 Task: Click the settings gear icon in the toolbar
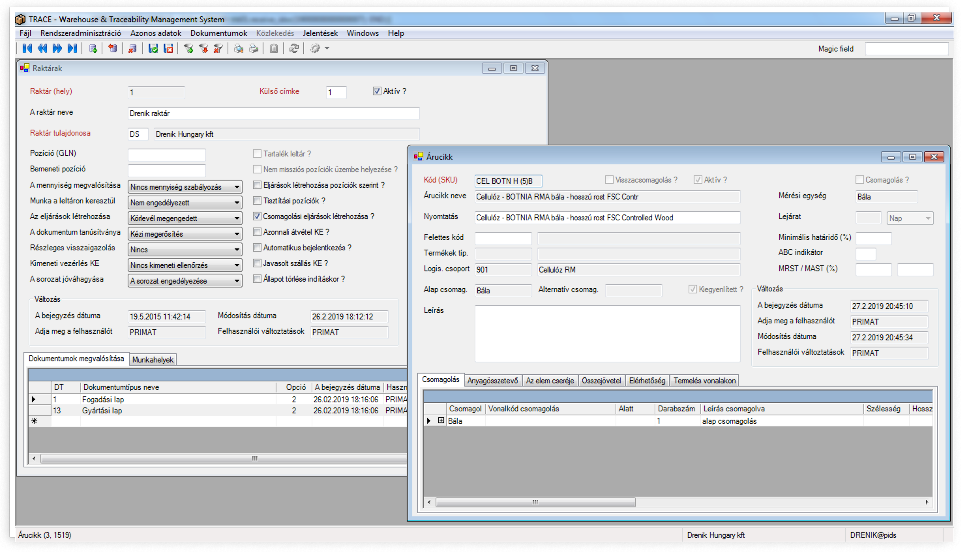pos(315,49)
